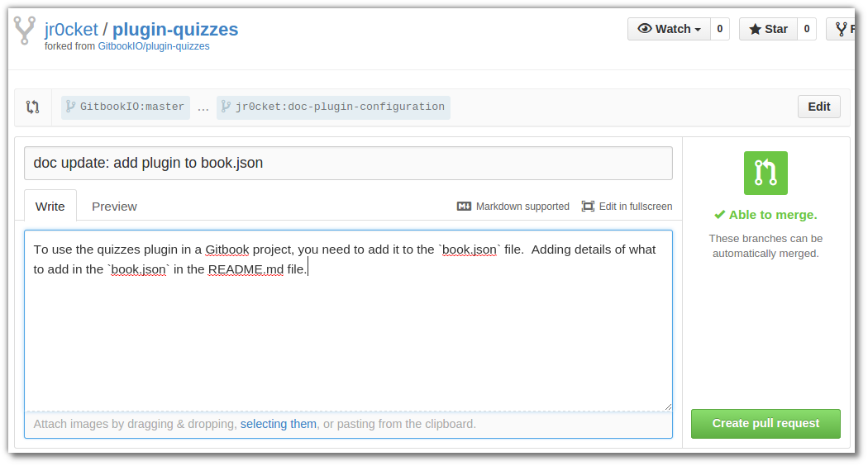Image resolution: width=868 pixels, height=466 pixels.
Task: Click the text area resize handle
Action: (668, 407)
